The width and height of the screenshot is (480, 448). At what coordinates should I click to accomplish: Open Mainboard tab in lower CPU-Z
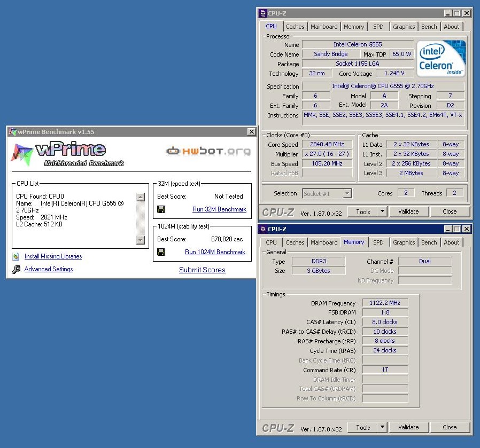pos(324,242)
